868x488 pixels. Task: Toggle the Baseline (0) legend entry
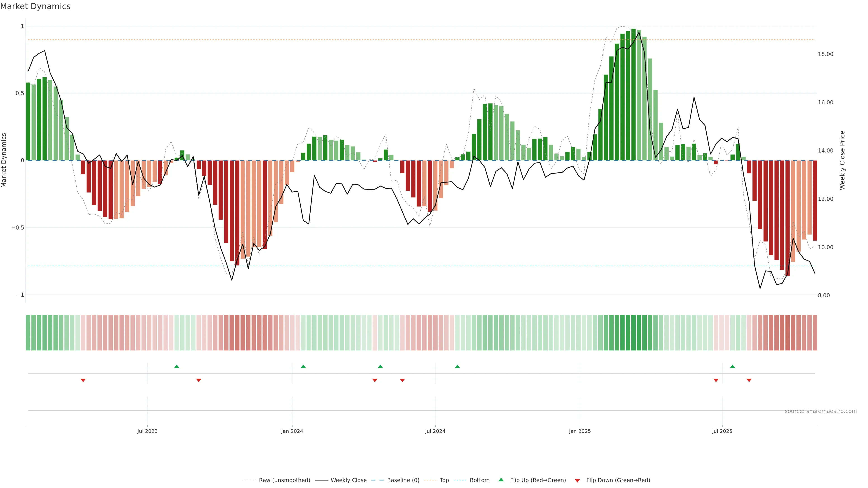point(403,480)
